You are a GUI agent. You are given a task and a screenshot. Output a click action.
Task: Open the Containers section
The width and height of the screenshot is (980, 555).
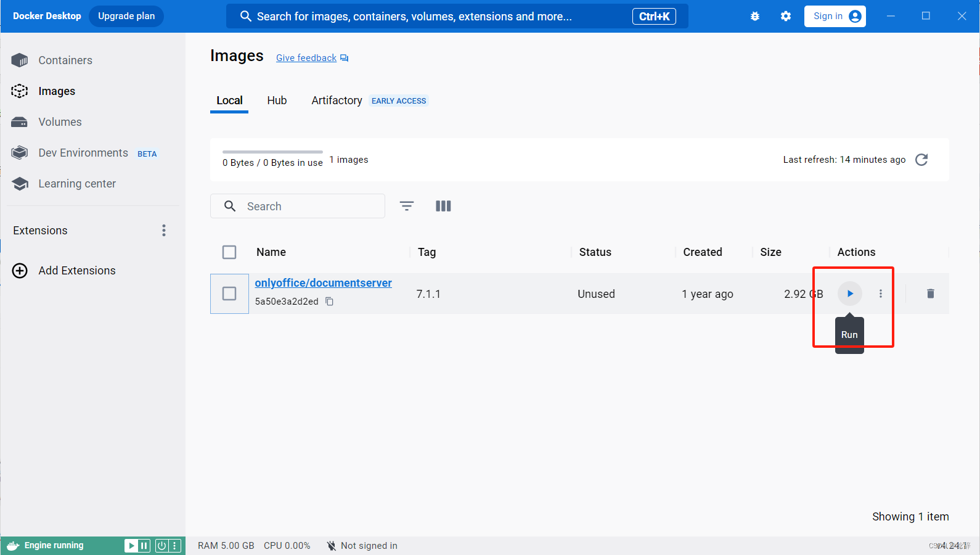[65, 60]
